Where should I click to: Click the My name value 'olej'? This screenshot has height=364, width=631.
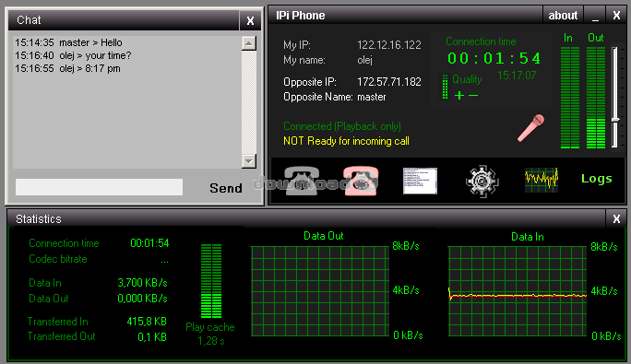coord(364,60)
